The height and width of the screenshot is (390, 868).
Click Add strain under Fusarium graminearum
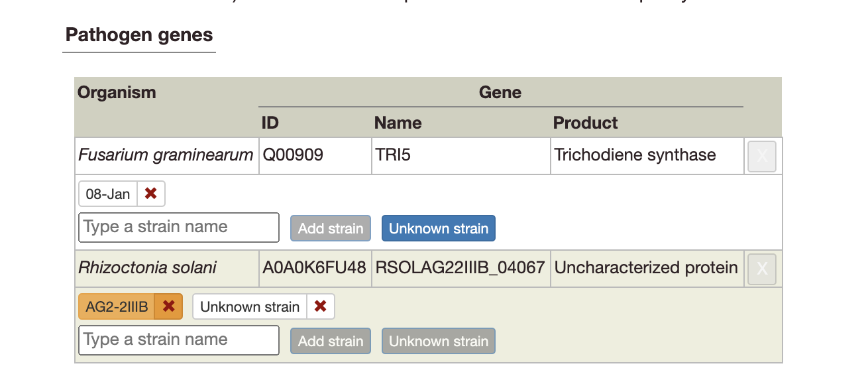pyautogui.click(x=330, y=227)
